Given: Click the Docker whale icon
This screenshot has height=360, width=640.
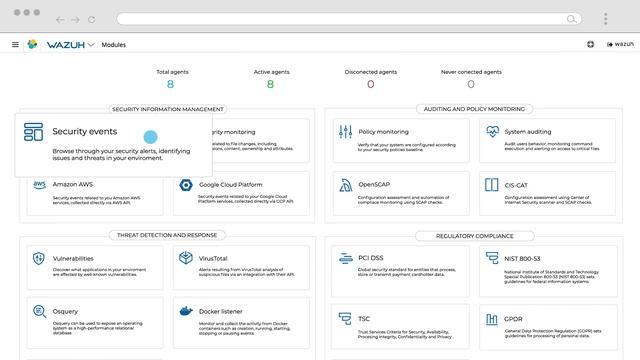Looking at the screenshot, I should click(186, 311).
